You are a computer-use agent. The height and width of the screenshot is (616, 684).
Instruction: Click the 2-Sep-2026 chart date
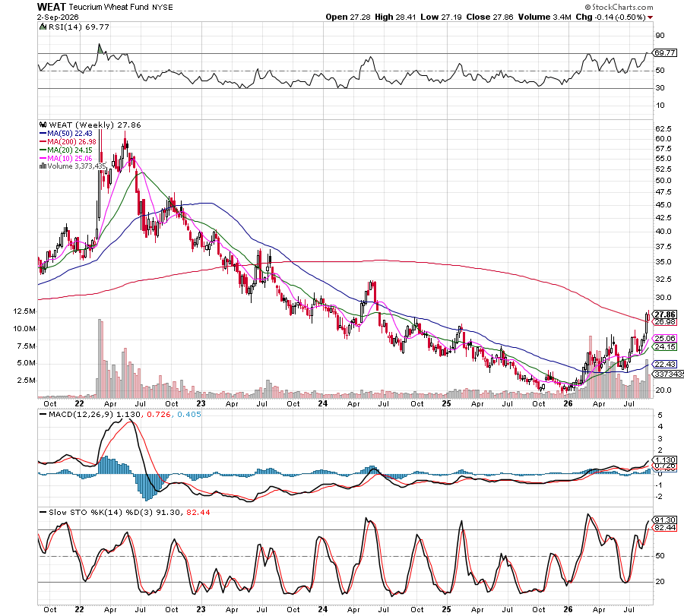pyautogui.click(x=58, y=17)
